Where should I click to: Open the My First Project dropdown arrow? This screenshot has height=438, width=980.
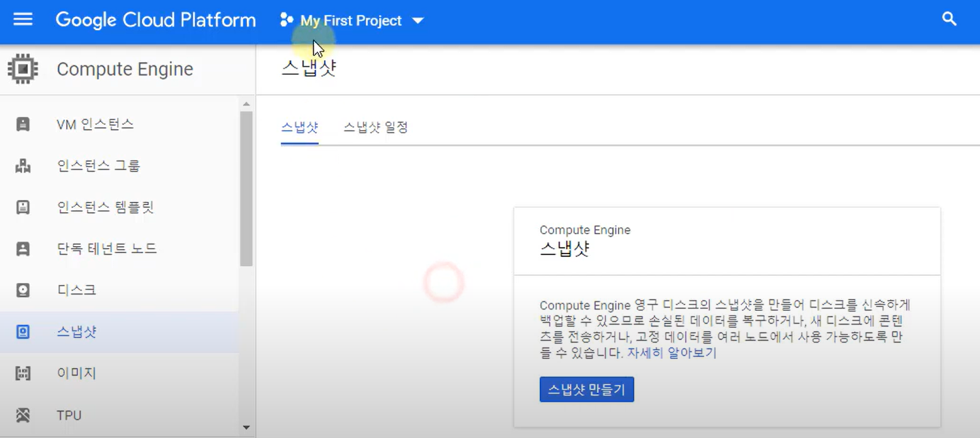[x=418, y=21]
